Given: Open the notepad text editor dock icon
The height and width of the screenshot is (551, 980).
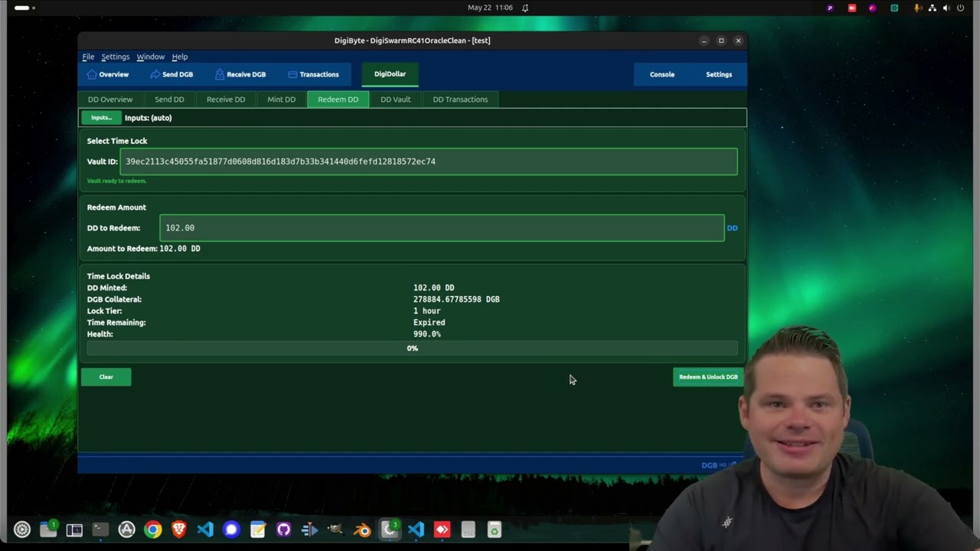Looking at the screenshot, I should [x=257, y=530].
